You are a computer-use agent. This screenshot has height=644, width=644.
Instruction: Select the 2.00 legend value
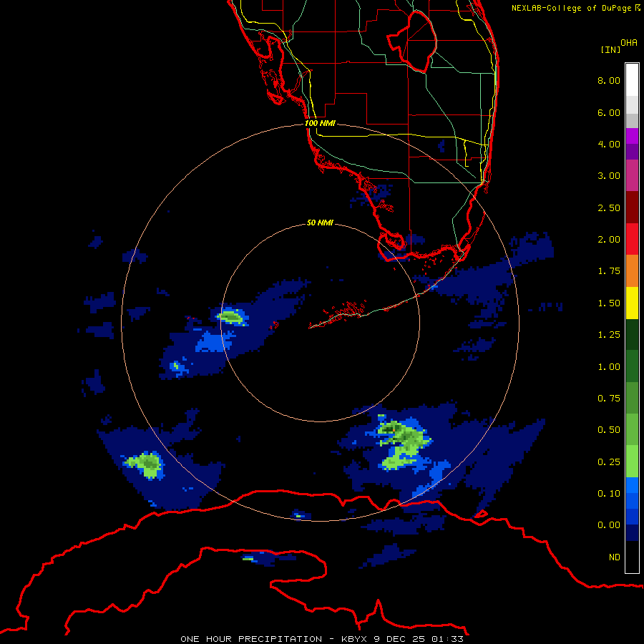pos(609,240)
